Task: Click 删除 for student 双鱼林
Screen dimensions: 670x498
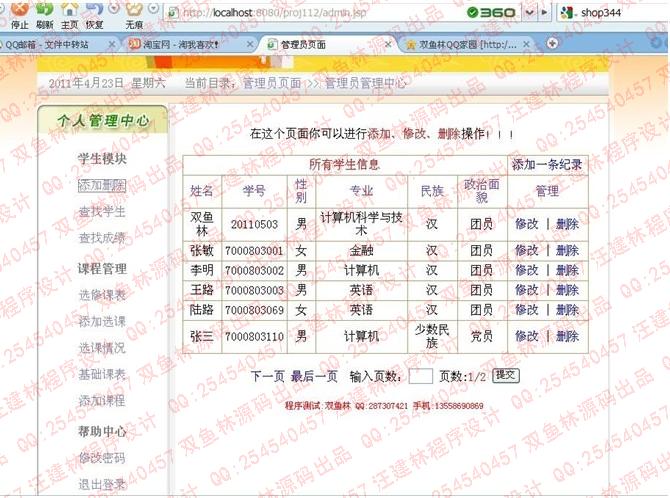Action: coord(567,224)
